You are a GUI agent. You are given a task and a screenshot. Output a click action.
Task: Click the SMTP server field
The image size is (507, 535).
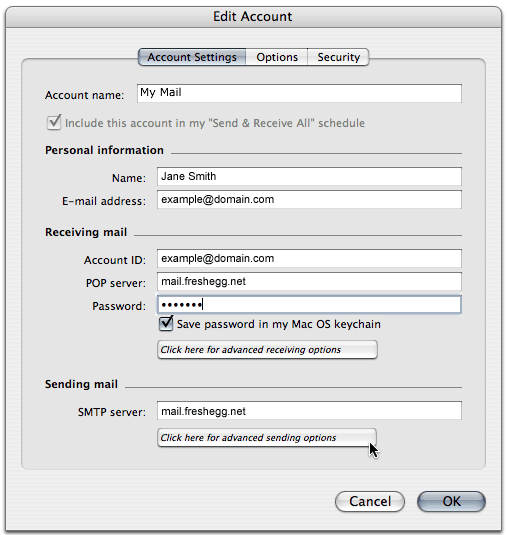(x=309, y=411)
